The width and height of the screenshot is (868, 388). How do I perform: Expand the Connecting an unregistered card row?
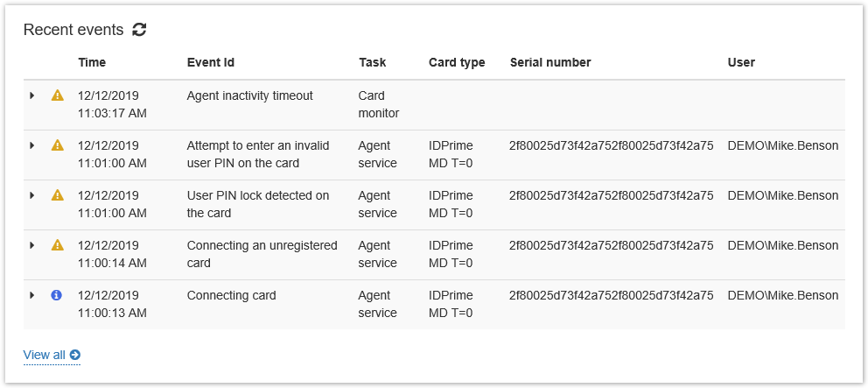[32, 245]
